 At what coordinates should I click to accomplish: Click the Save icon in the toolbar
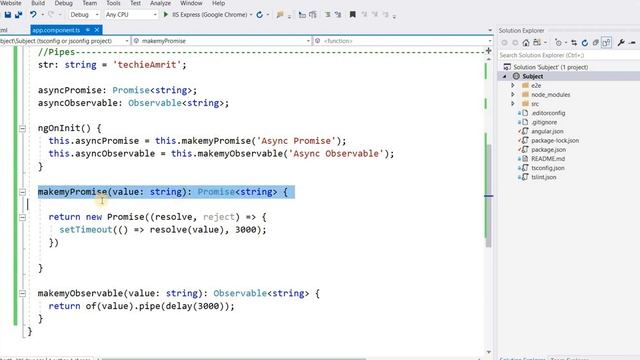pyautogui.click(x=8, y=15)
